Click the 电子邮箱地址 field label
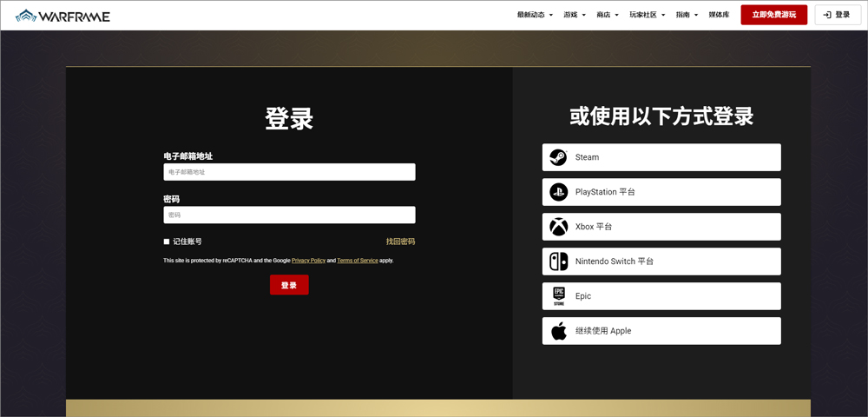 point(188,156)
